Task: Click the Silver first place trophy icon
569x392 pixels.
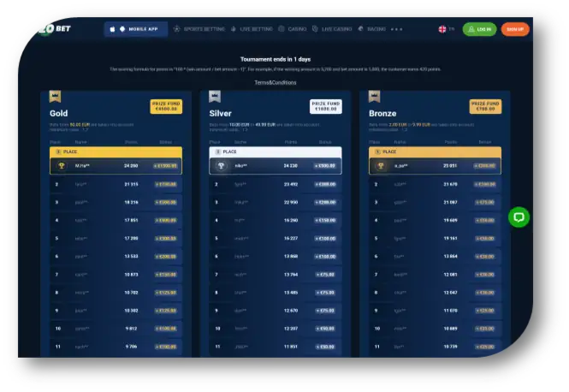Action: (x=221, y=165)
